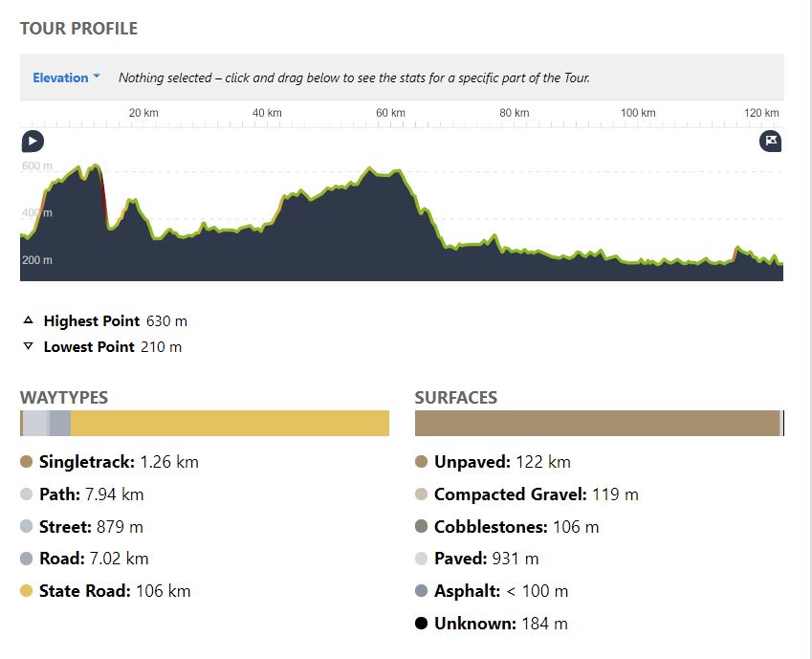Open the Elevation dropdown
The height and width of the screenshot is (659, 812).
tap(66, 77)
